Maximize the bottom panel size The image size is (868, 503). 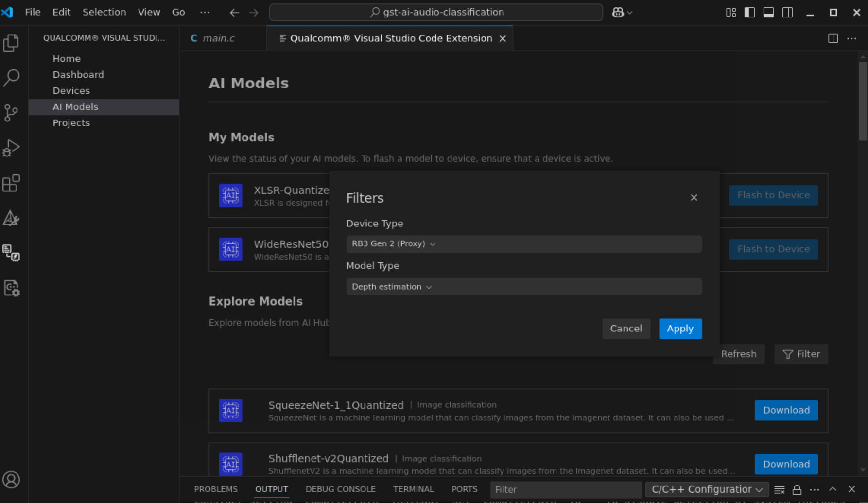[833, 489]
